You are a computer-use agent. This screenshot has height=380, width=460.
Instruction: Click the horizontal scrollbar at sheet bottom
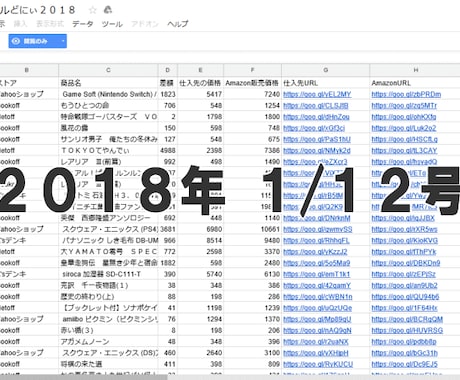coord(83,377)
